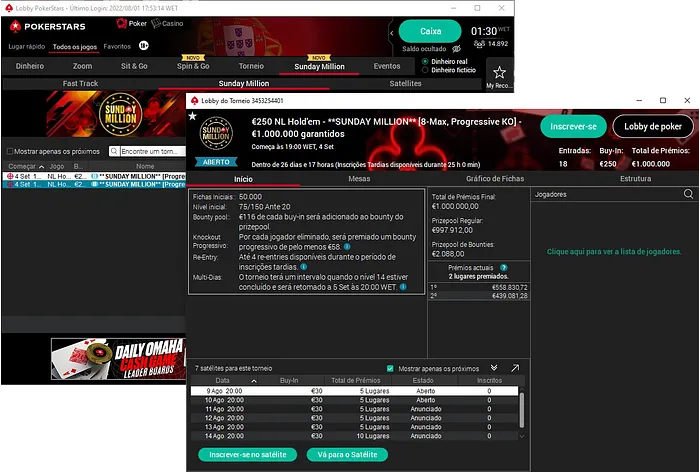700x472 pixels.
Task: Open the Dinheiro tab
Action: 30,66
